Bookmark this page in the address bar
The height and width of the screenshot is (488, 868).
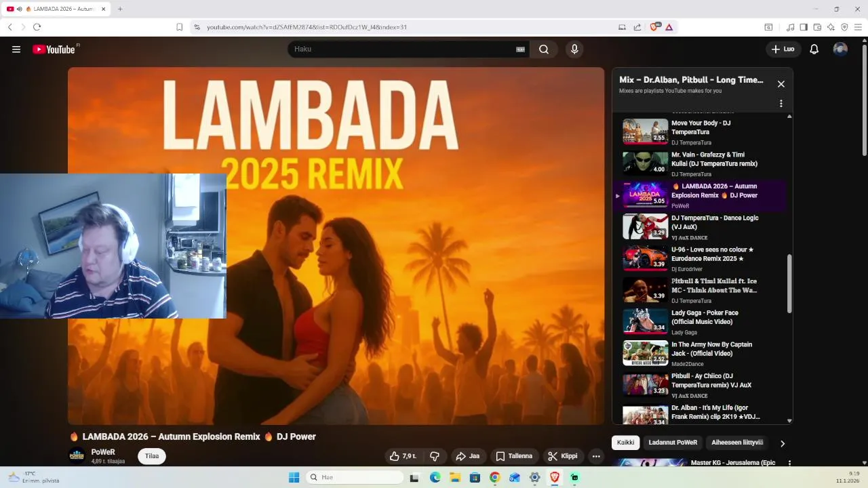(179, 27)
